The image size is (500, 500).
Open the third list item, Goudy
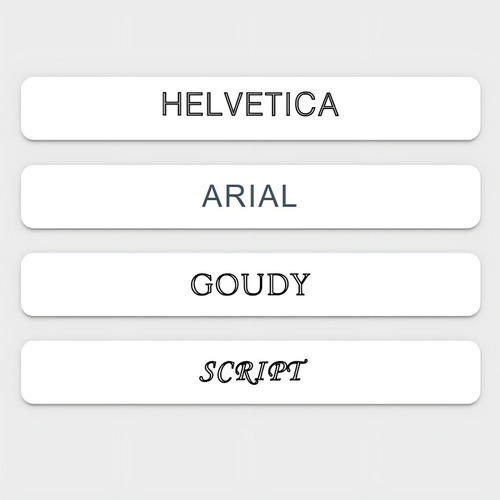point(250,284)
